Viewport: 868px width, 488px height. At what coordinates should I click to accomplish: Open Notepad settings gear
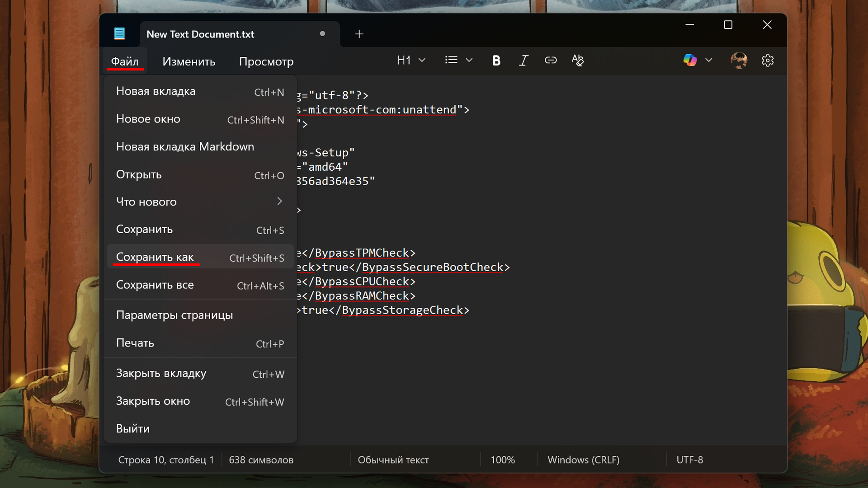tap(768, 61)
